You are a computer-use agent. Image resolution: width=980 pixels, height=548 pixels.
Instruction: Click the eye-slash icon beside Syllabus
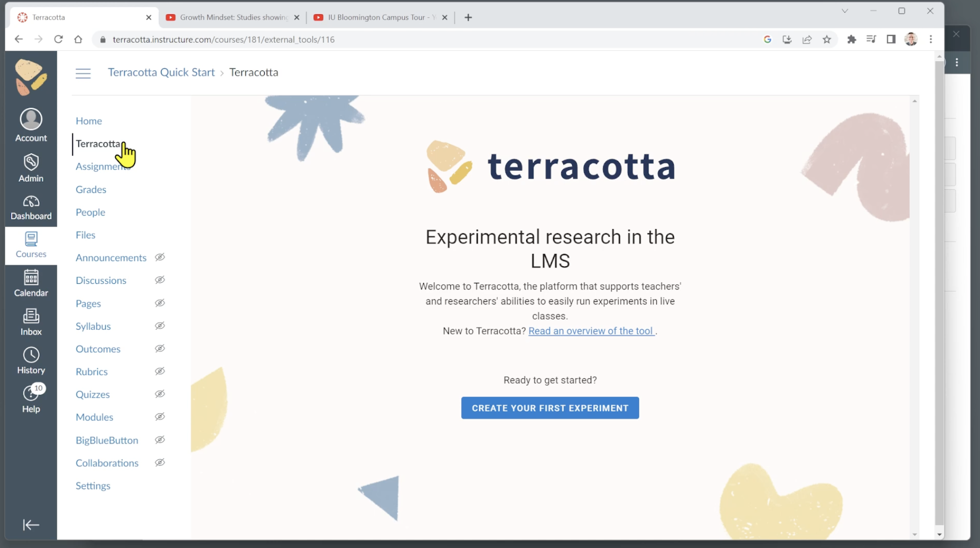160,326
